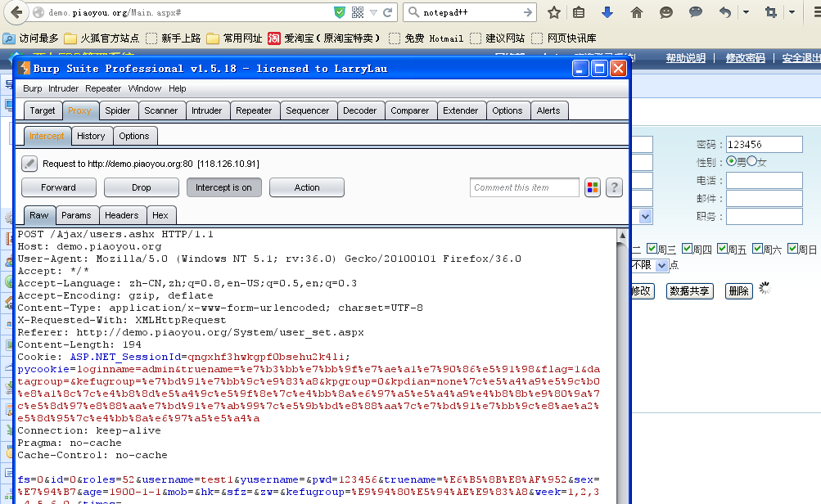Expand dropdown next to undo icon
The image size is (821, 504).
pyautogui.click(x=747, y=12)
